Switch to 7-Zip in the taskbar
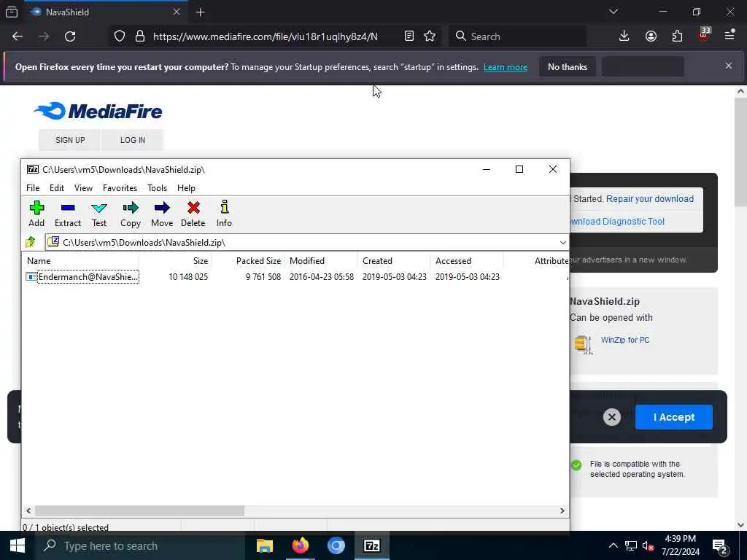Viewport: 747px width, 560px height. pos(371,545)
